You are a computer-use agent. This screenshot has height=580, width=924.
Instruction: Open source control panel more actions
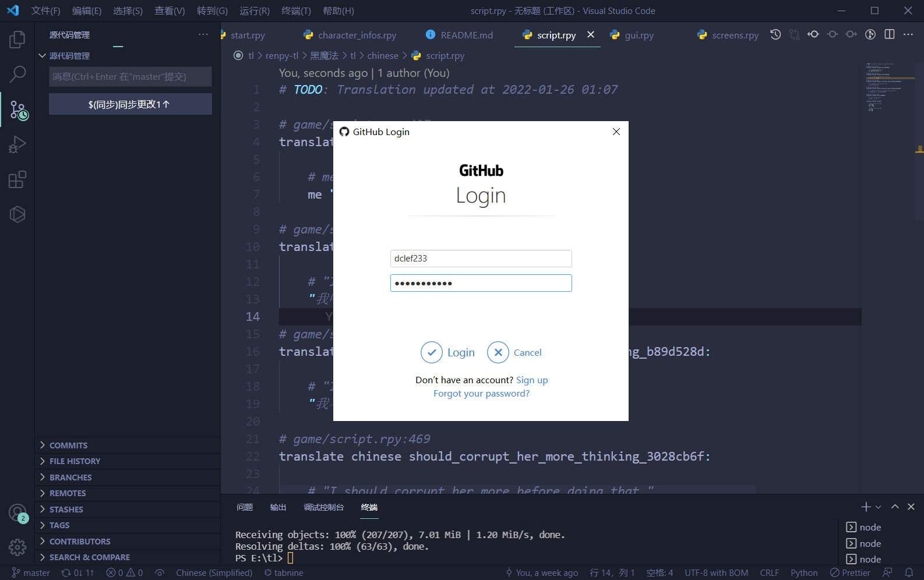(203, 35)
